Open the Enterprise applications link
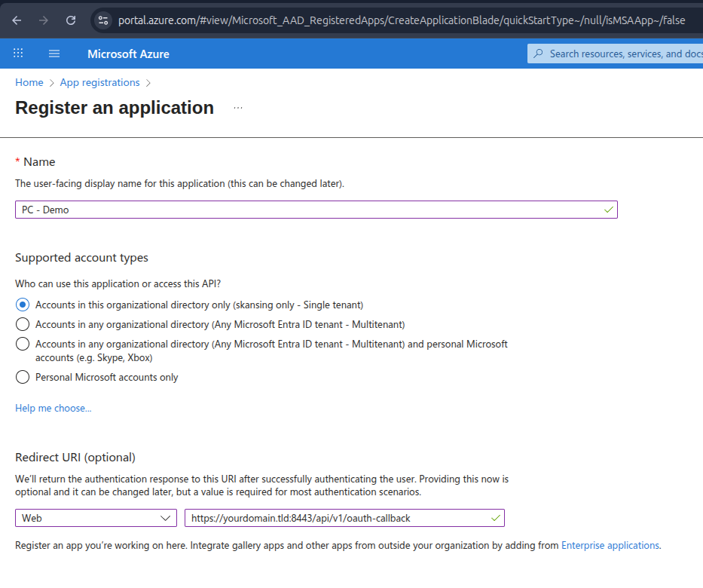 (610, 545)
